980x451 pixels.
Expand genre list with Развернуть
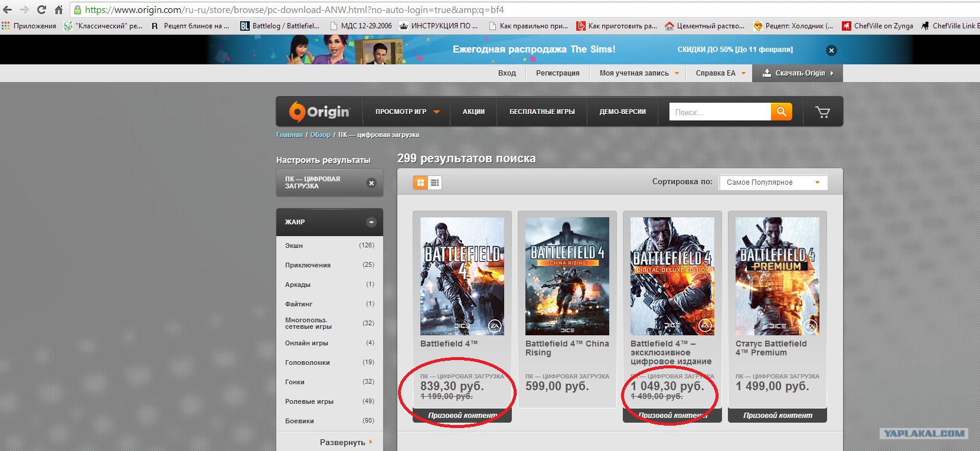pyautogui.click(x=346, y=442)
